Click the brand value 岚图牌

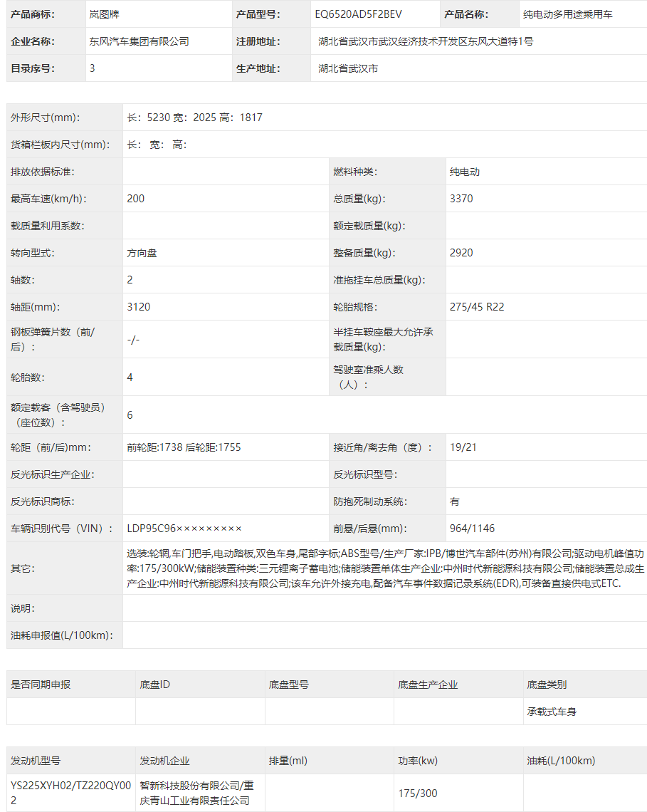[x=104, y=14]
